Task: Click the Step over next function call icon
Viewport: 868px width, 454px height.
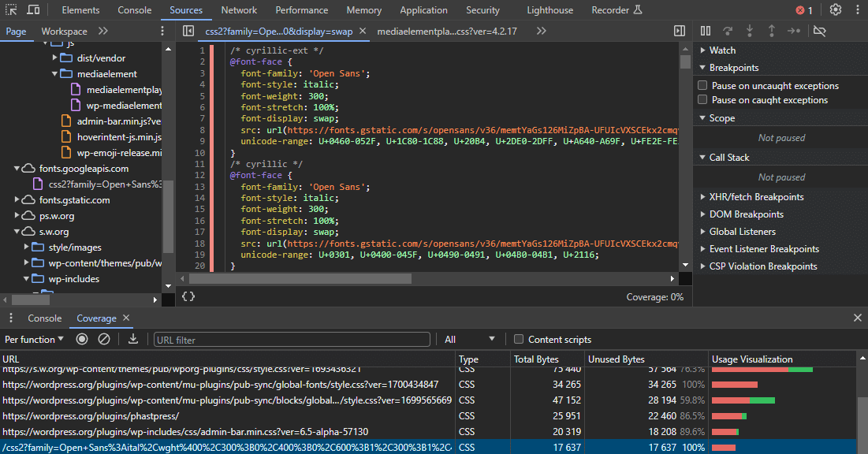Action: [727, 30]
